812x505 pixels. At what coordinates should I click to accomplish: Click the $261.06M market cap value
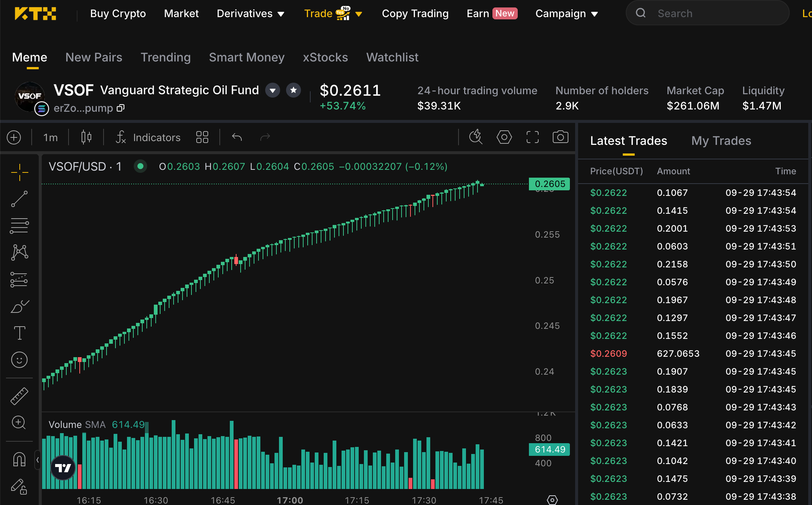click(693, 106)
